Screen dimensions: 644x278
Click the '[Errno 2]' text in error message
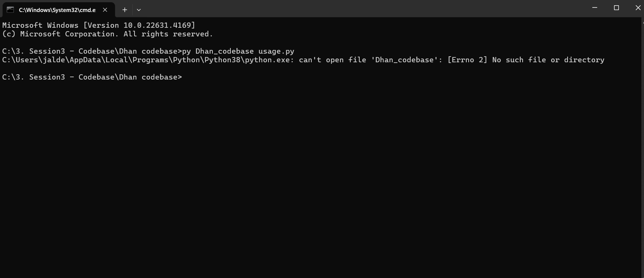[468, 60]
